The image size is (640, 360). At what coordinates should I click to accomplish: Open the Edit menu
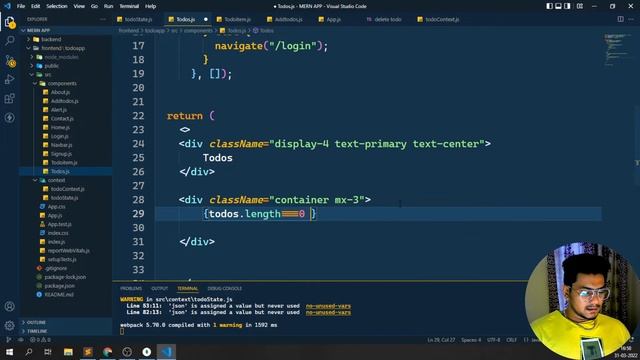pyautogui.click(x=36, y=6)
